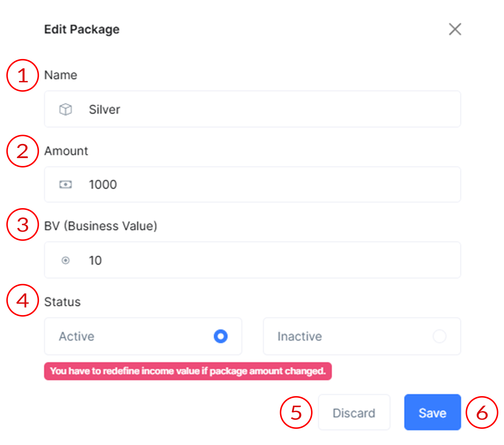Click the Edit Package title
Viewport: 504px width, 445px height.
tap(82, 29)
